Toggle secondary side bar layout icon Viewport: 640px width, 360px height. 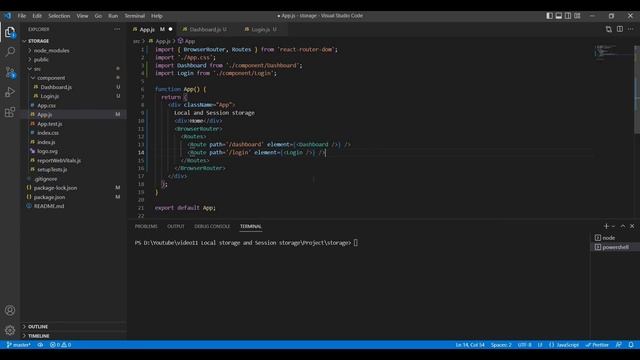click(568, 16)
